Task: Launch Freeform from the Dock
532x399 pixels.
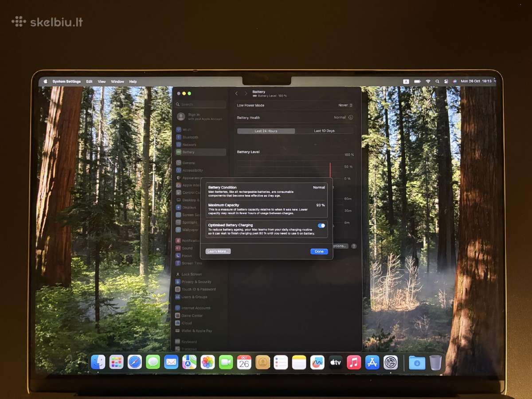Action: [317, 362]
